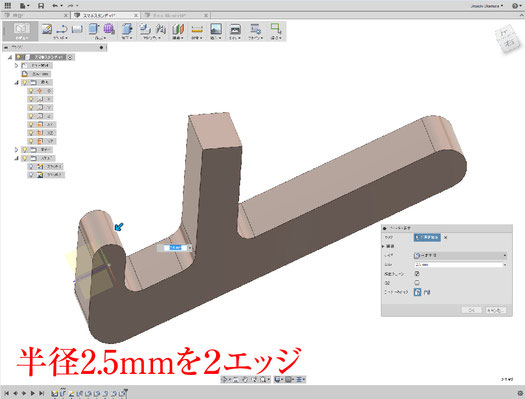Expand the Bodies folder in browser tree
The height and width of the screenshot is (399, 525).
(x=16, y=150)
